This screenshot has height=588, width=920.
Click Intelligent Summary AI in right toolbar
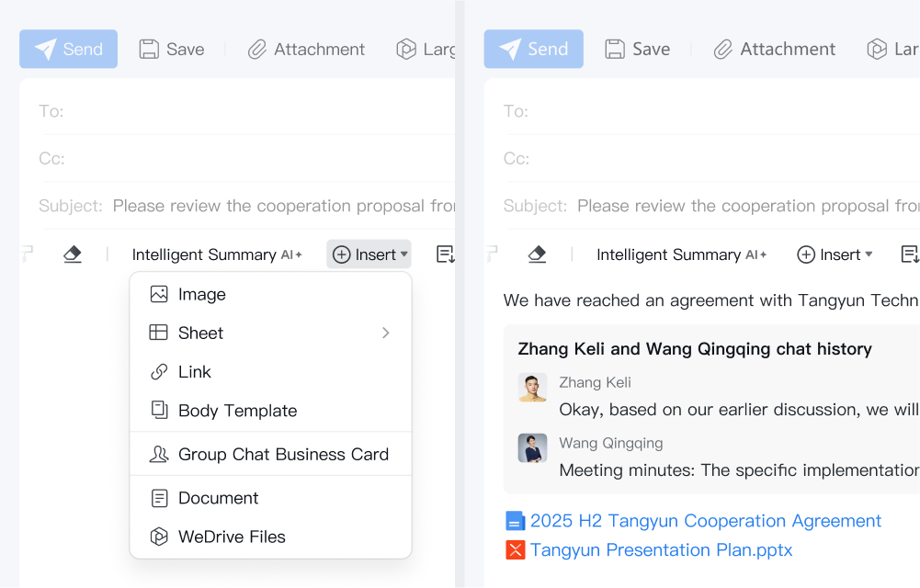click(680, 254)
